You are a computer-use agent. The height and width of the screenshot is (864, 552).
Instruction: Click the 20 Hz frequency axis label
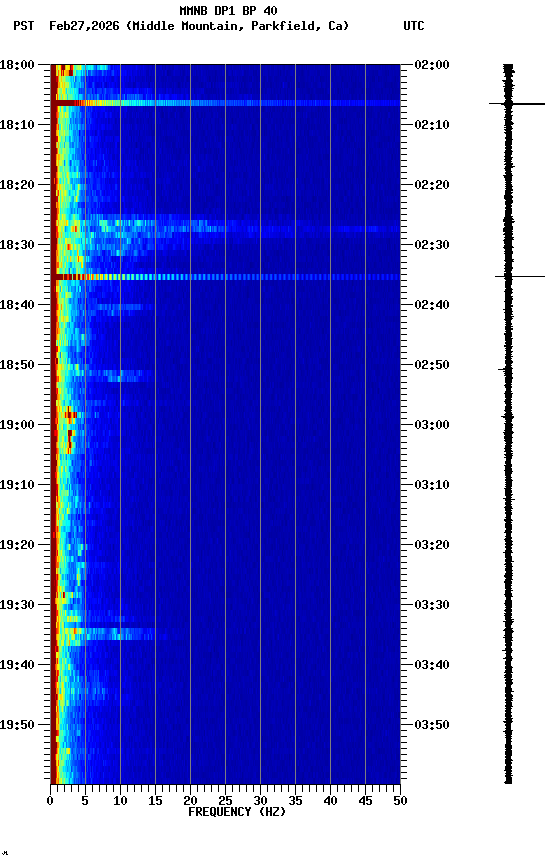coord(190,801)
